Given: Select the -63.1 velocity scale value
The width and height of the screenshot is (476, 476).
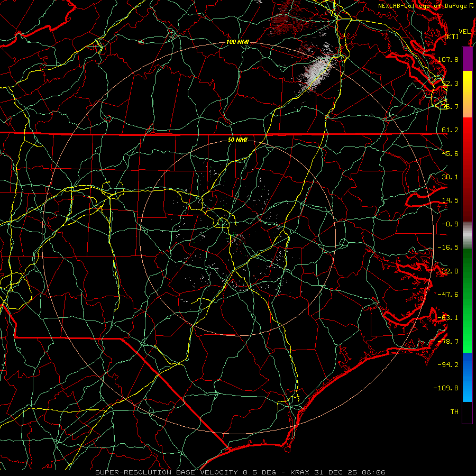Looking at the screenshot, I should click(x=448, y=318).
